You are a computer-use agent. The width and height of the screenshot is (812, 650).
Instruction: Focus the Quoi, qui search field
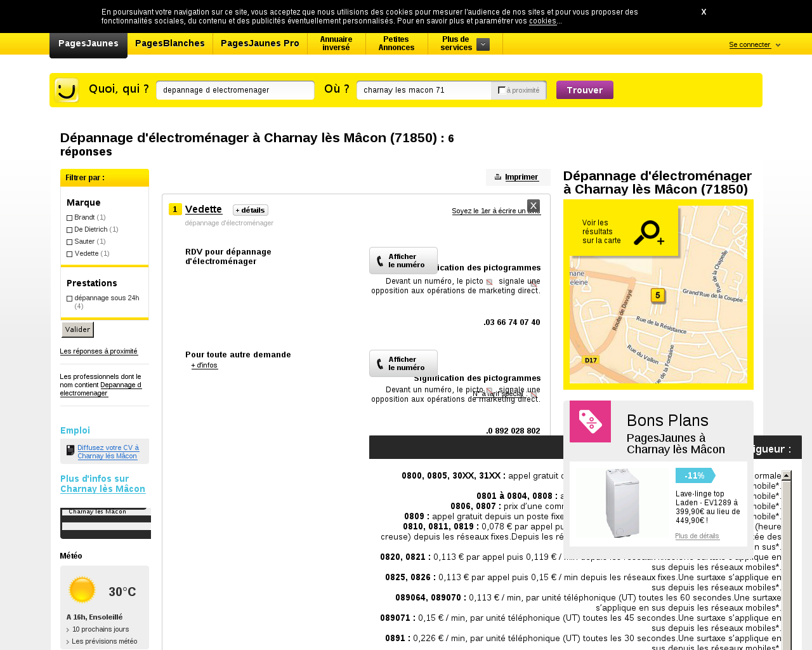[x=235, y=90]
